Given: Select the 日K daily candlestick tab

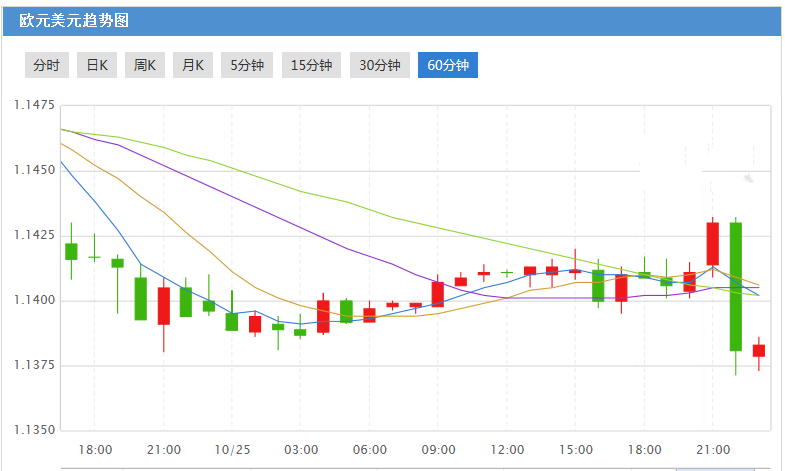Looking at the screenshot, I should 96,65.
